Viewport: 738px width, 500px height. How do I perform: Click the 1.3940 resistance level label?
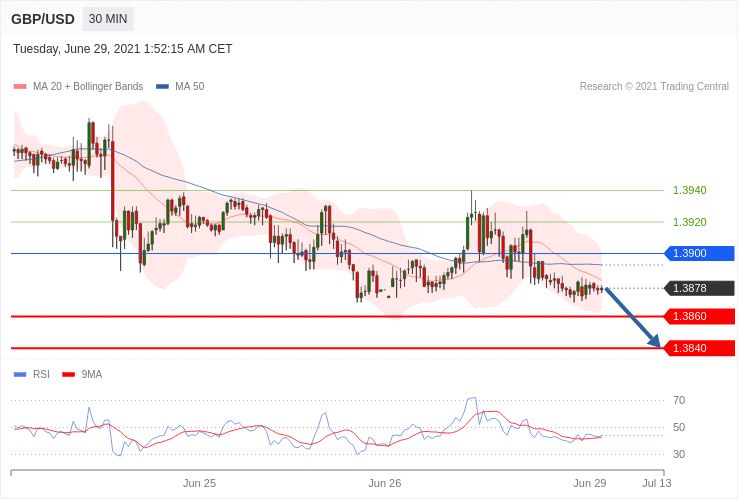coord(690,190)
